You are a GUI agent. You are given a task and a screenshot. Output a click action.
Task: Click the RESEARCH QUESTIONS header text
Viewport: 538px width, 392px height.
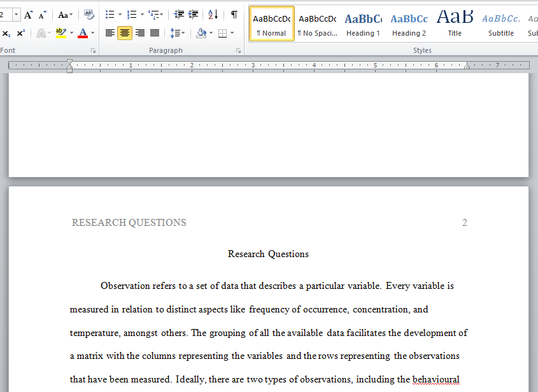pyautogui.click(x=129, y=223)
